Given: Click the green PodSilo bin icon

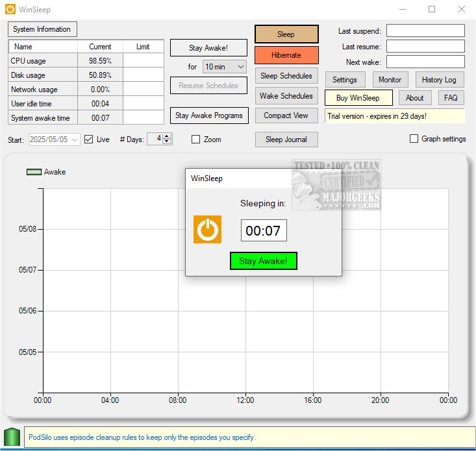Looking at the screenshot, I should [12, 437].
